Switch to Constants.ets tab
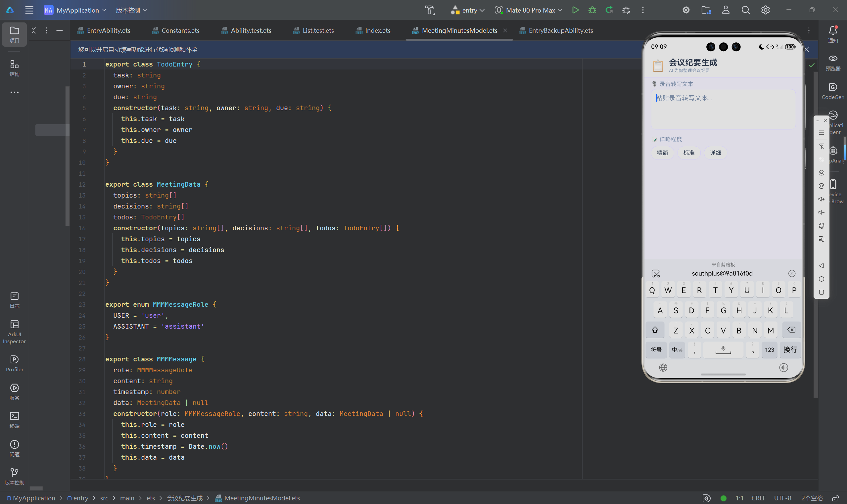847x504 pixels. pyautogui.click(x=175, y=30)
